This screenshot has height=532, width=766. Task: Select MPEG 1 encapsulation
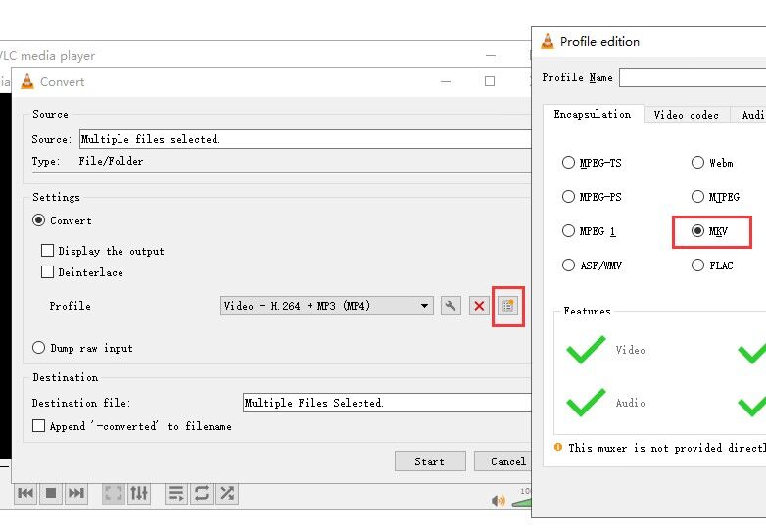pos(568,230)
